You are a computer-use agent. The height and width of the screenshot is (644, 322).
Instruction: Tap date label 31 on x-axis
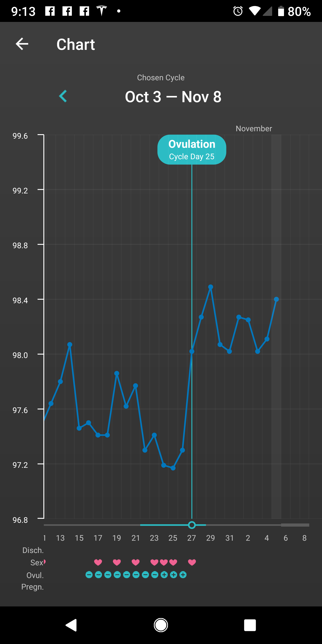tap(229, 538)
